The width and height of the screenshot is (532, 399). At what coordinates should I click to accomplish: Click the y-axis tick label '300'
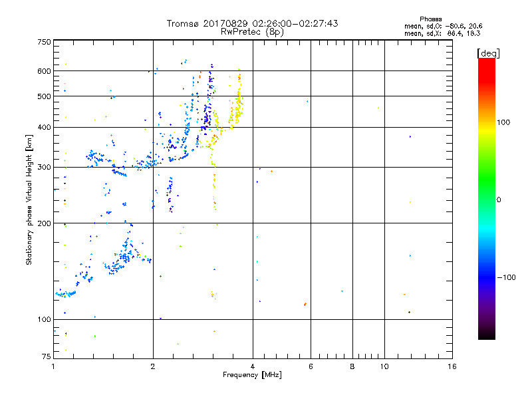[x=44, y=168]
